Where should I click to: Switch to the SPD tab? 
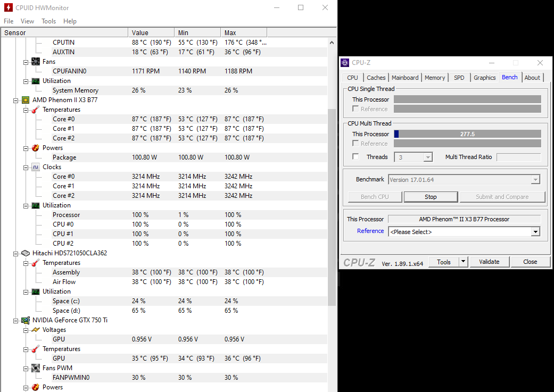[459, 78]
